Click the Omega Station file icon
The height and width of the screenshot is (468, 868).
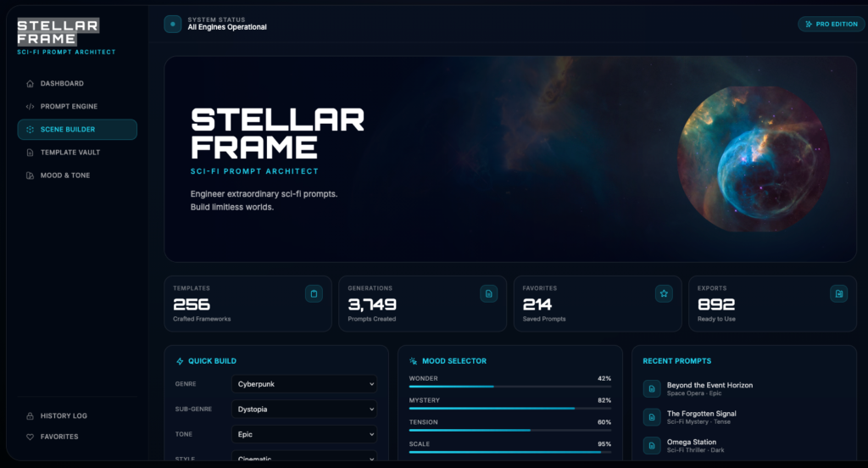(652, 445)
